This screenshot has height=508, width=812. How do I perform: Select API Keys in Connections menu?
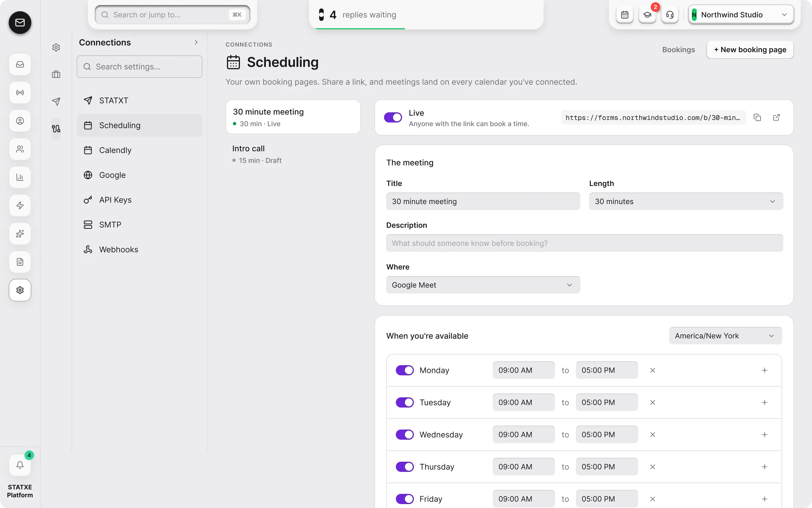coord(139,200)
